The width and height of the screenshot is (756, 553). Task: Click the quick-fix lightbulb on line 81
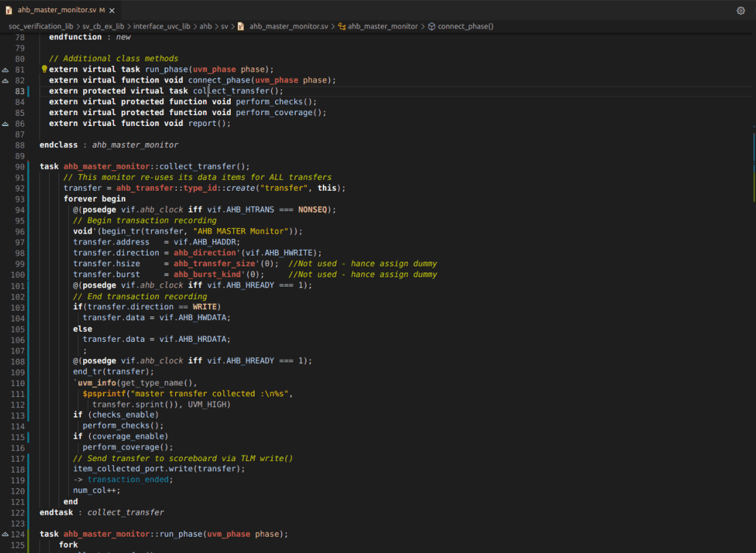tap(44, 69)
